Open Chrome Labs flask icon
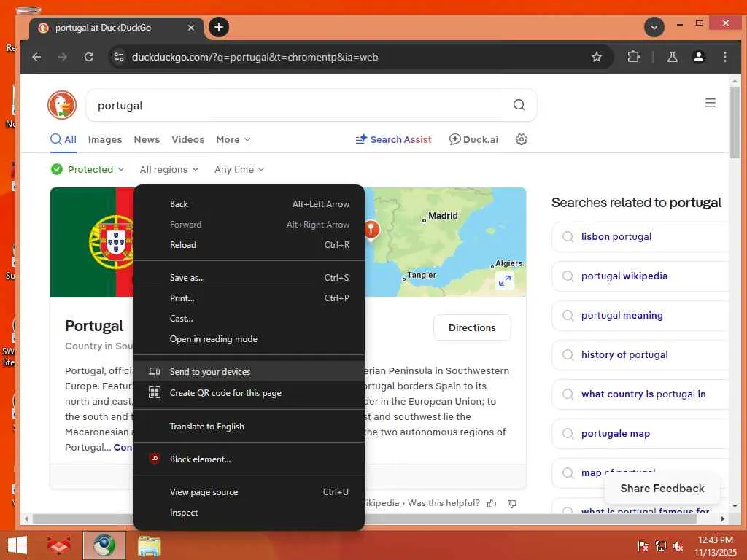This screenshot has width=747, height=560. [x=672, y=57]
